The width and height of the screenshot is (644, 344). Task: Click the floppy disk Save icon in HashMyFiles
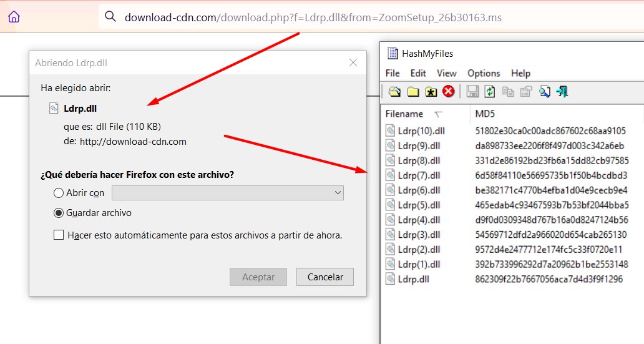tap(472, 91)
